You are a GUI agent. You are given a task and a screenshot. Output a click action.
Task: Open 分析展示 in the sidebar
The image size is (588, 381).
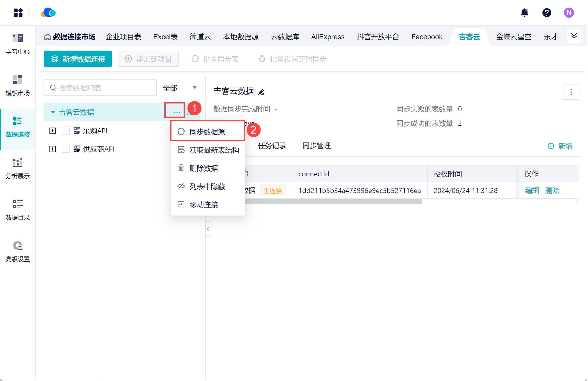pyautogui.click(x=18, y=168)
